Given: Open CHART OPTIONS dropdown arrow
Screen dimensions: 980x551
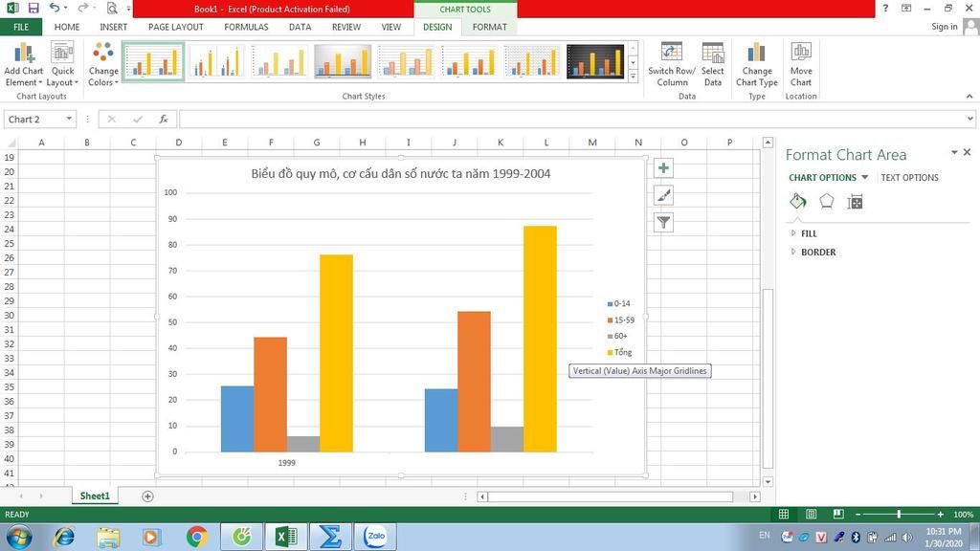Looking at the screenshot, I should click(x=864, y=177).
